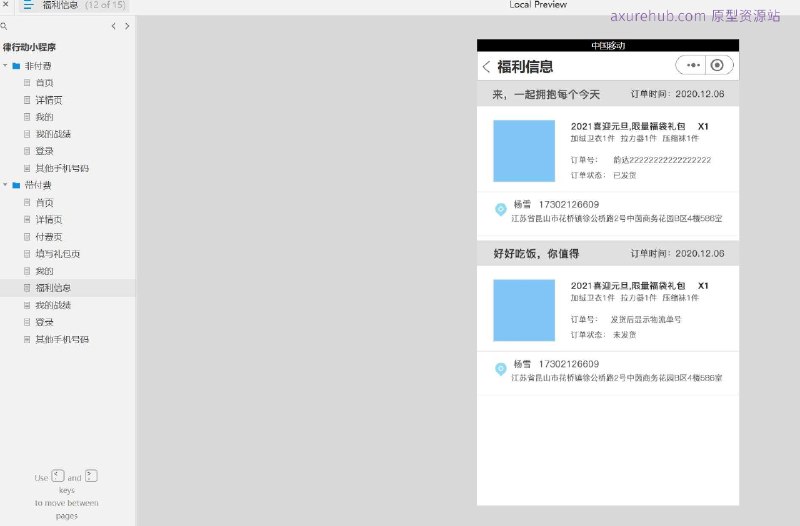The height and width of the screenshot is (526, 800).
Task: Click the 福利信息 (12 of 15) page header
Action: (x=84, y=5)
